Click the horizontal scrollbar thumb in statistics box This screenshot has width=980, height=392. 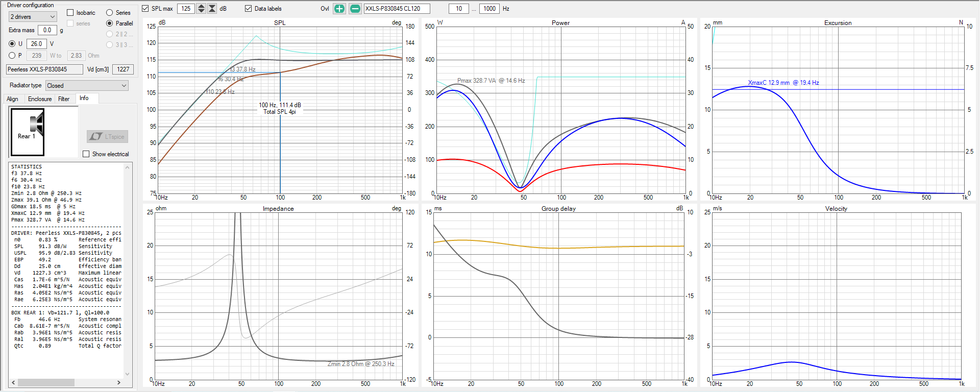click(46, 382)
